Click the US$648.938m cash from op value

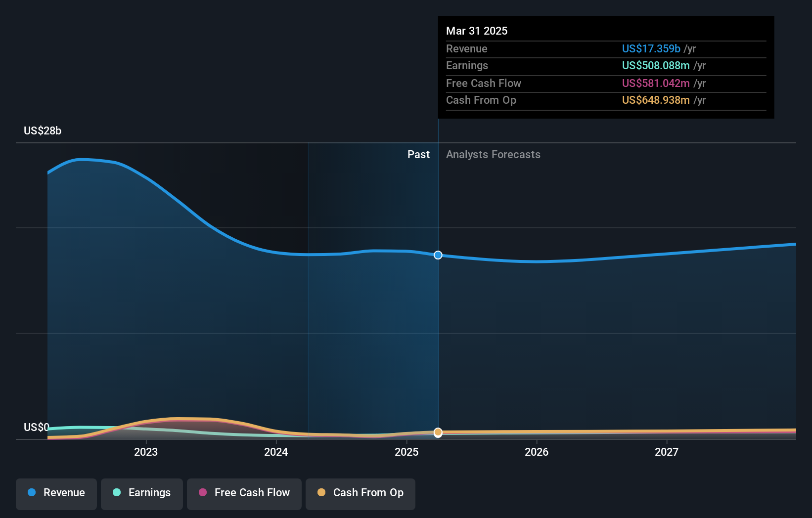656,100
